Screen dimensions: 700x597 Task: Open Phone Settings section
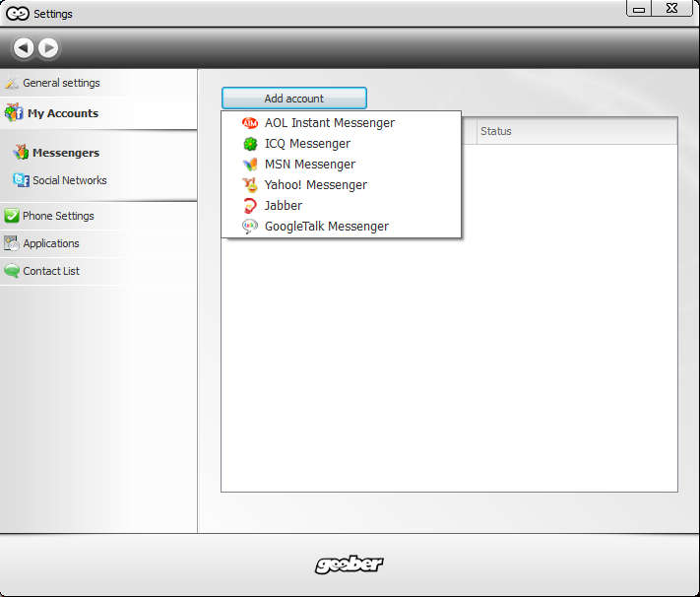click(x=98, y=216)
